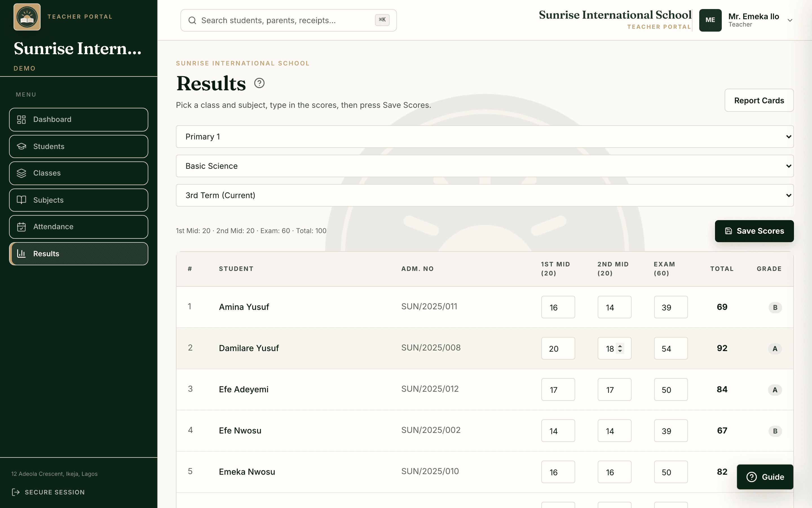Viewport: 812px width, 508px height.
Task: Open the Subjects menu item
Action: pyautogui.click(x=78, y=200)
